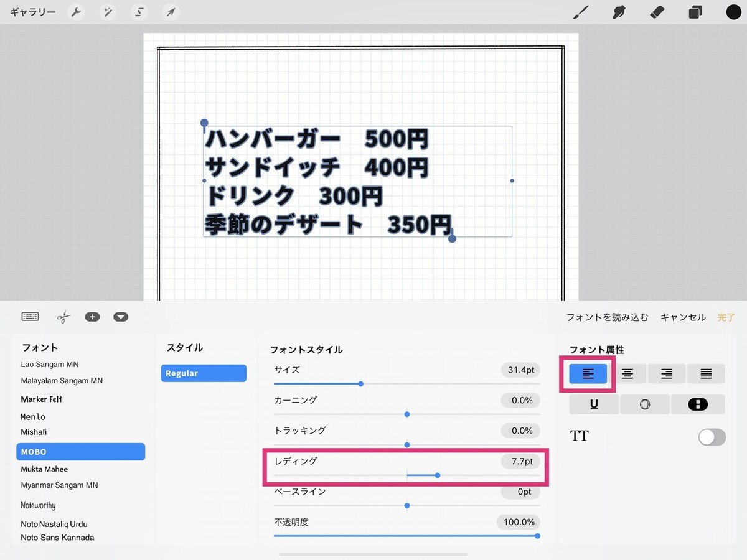Open the black color picker circle

point(734,12)
